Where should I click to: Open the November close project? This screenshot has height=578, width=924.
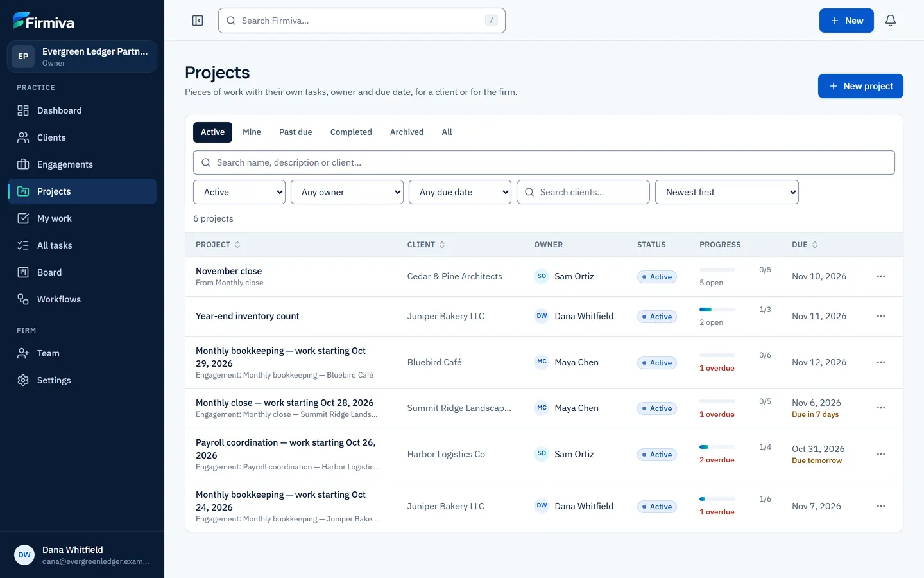point(228,271)
